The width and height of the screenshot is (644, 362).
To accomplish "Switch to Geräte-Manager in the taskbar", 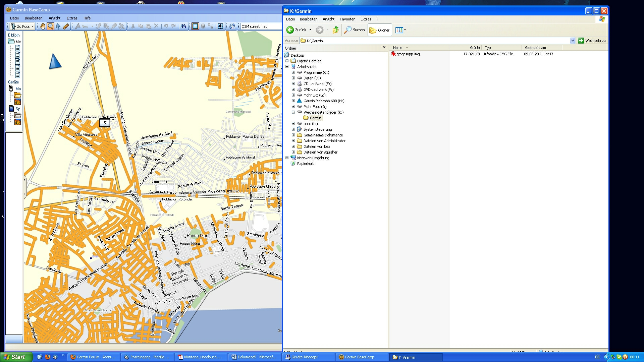I will pyautogui.click(x=309, y=357).
